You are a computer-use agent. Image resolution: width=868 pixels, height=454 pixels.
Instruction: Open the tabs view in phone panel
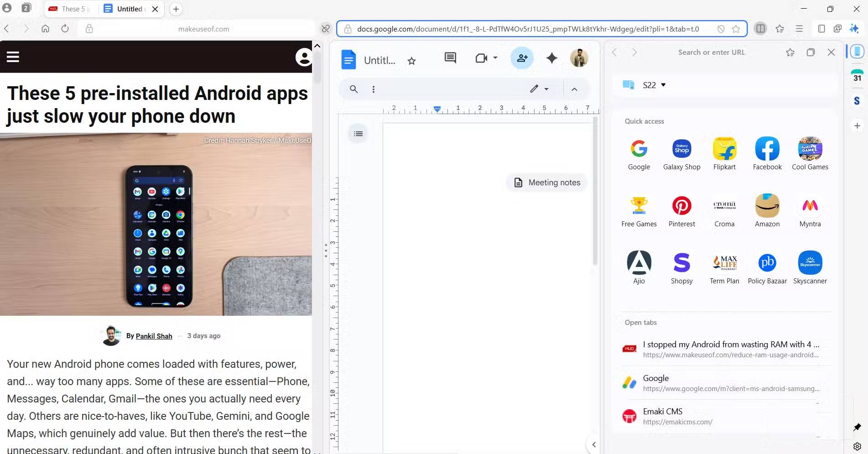pos(811,52)
